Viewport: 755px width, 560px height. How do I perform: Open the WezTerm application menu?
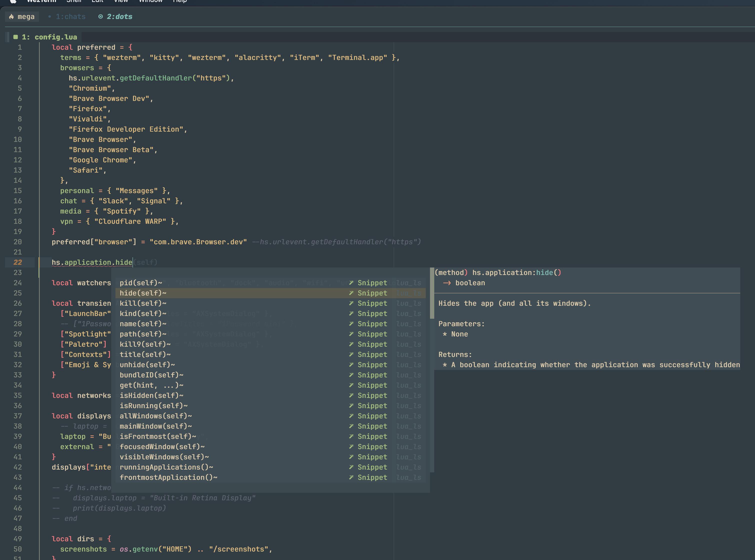41,1
